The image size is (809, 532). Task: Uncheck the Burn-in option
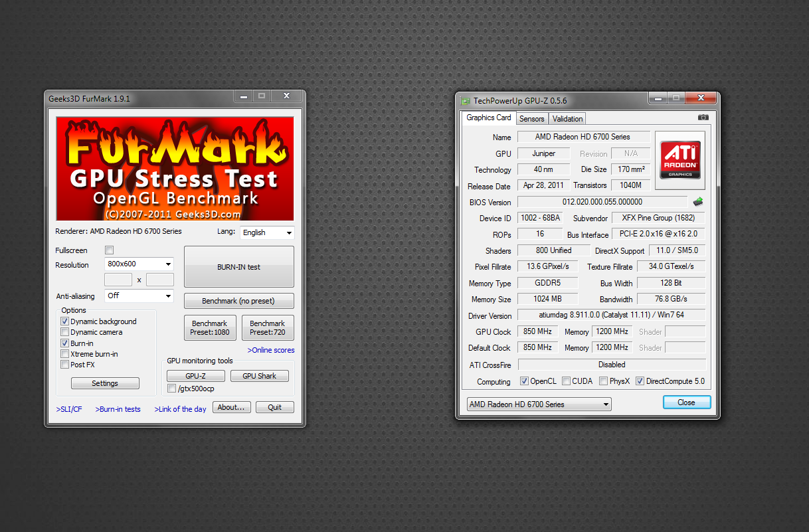pyautogui.click(x=64, y=343)
